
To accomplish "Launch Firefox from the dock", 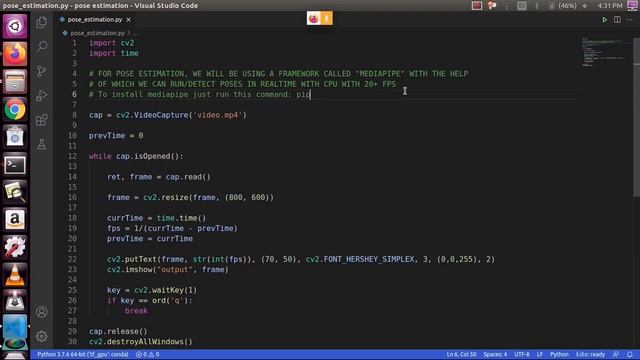I will click(15, 54).
